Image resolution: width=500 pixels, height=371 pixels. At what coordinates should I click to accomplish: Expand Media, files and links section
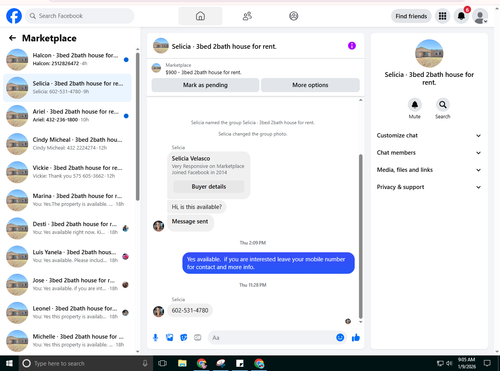(429, 170)
